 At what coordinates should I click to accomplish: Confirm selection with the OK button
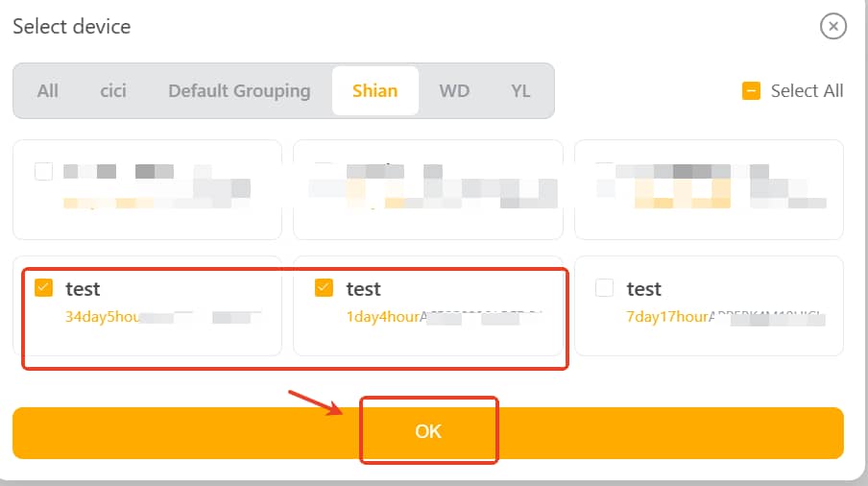point(428,432)
